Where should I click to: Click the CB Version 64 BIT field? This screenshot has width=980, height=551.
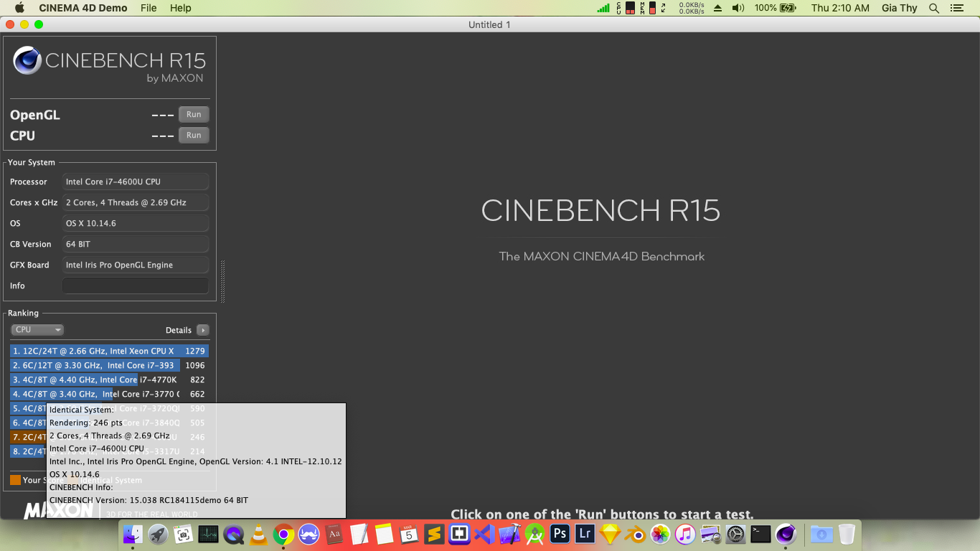pos(136,244)
